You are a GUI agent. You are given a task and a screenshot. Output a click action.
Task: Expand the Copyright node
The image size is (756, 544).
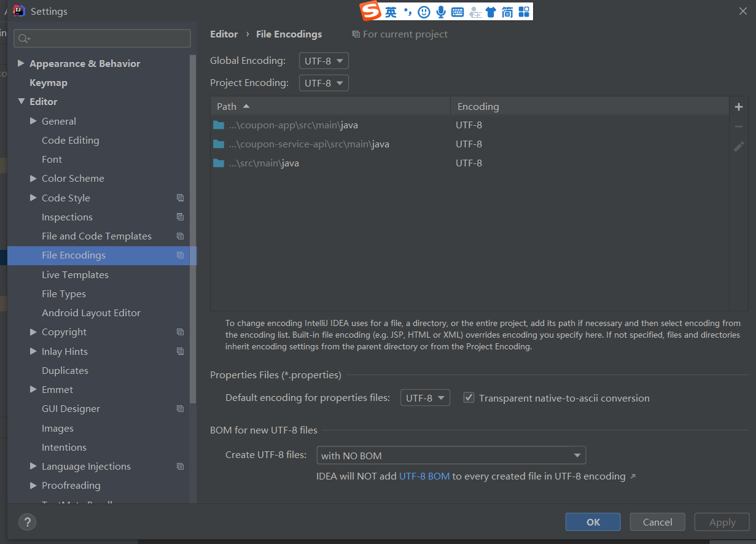[x=33, y=332]
